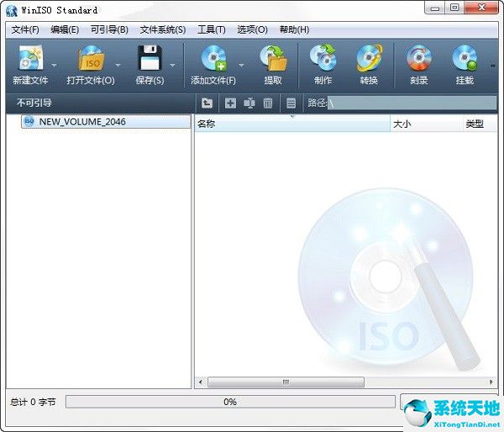The height and width of the screenshot is (432, 504).
Task: Open the 可引导(B) menu
Action: click(109, 29)
